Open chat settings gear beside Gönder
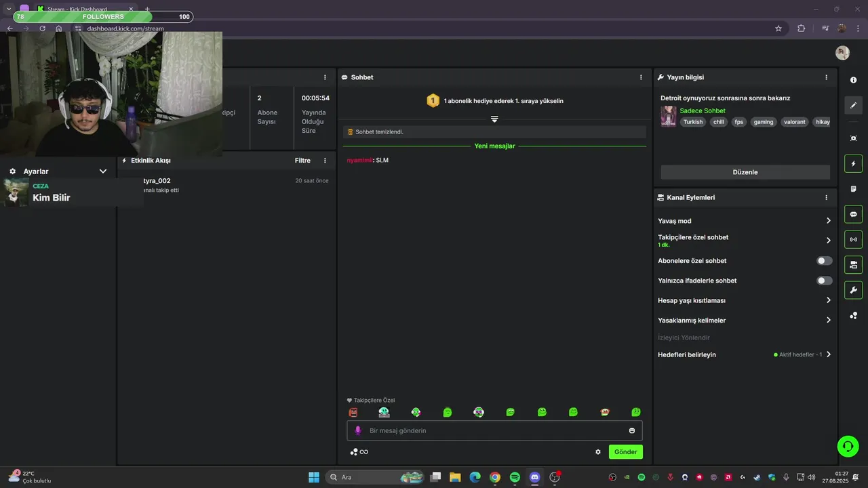The height and width of the screenshot is (488, 868). 598,452
